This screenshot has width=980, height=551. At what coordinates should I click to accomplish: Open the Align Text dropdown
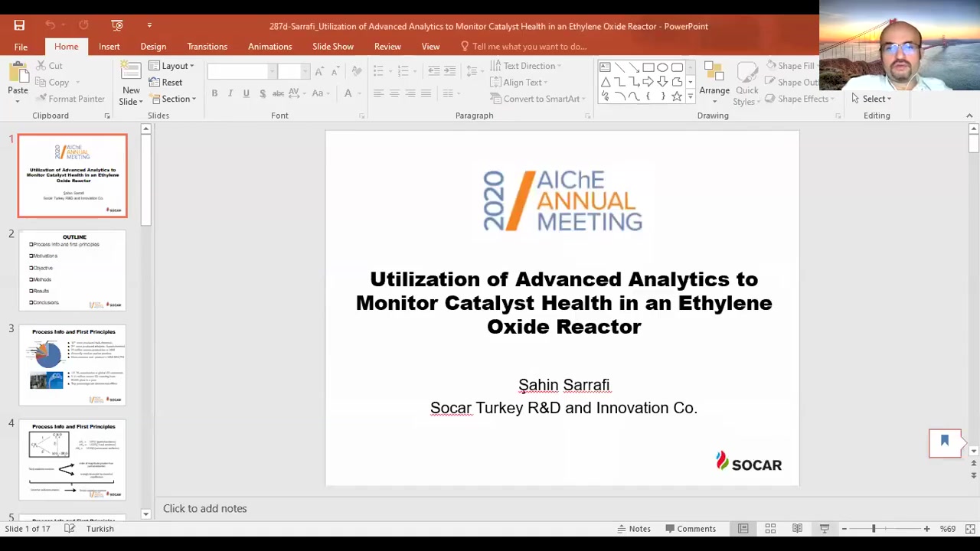pyautogui.click(x=519, y=83)
